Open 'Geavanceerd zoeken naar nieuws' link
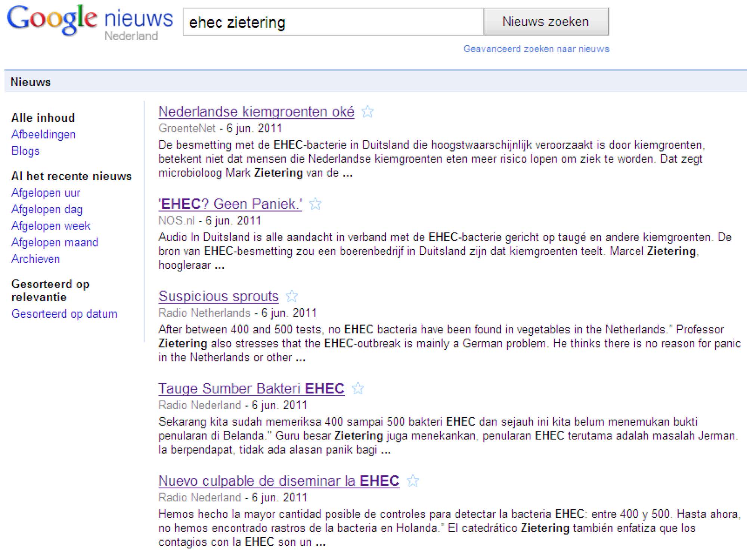Image resolution: width=747 pixels, height=560 pixels. coord(536,49)
